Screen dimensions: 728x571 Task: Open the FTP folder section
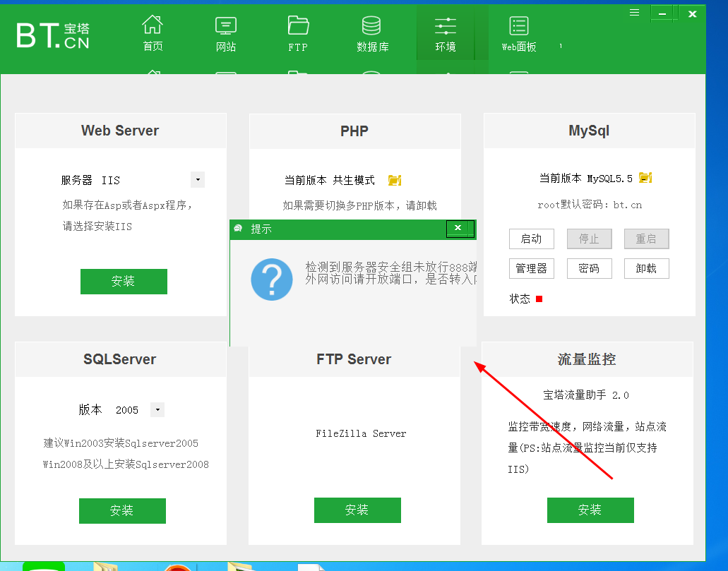pyautogui.click(x=297, y=33)
